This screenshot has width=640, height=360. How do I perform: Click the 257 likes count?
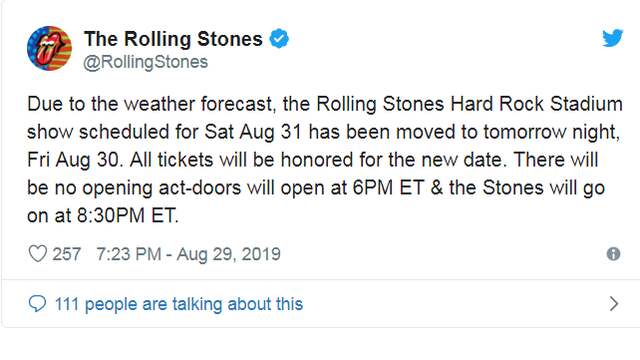[67, 254]
